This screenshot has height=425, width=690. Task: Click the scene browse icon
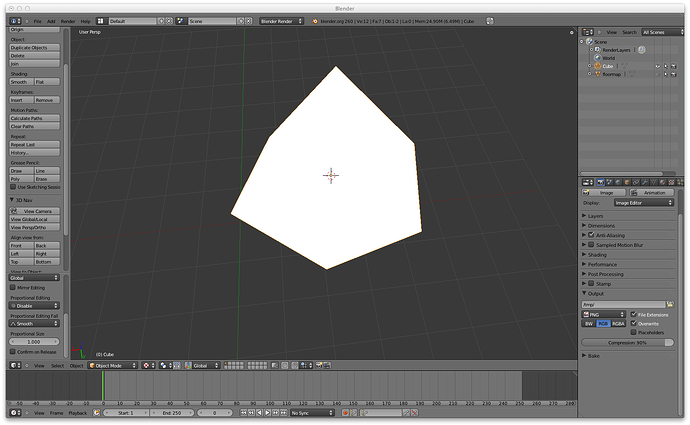click(181, 21)
